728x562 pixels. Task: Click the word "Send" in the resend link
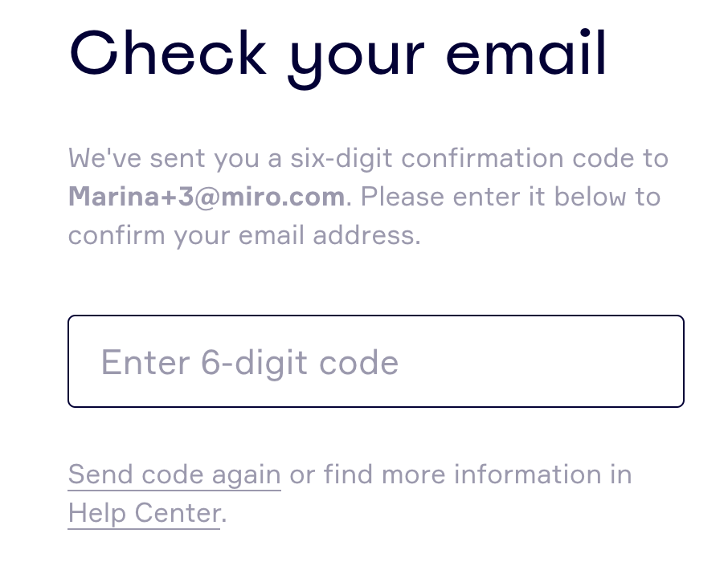[x=100, y=474]
